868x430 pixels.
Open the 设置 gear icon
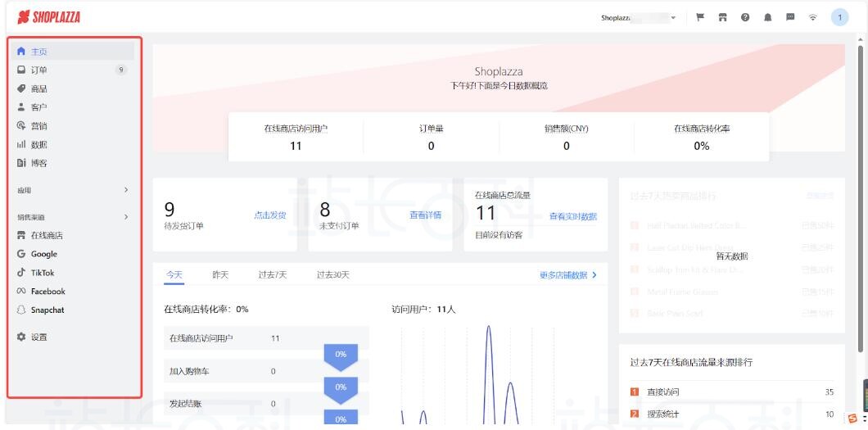pyautogui.click(x=21, y=337)
